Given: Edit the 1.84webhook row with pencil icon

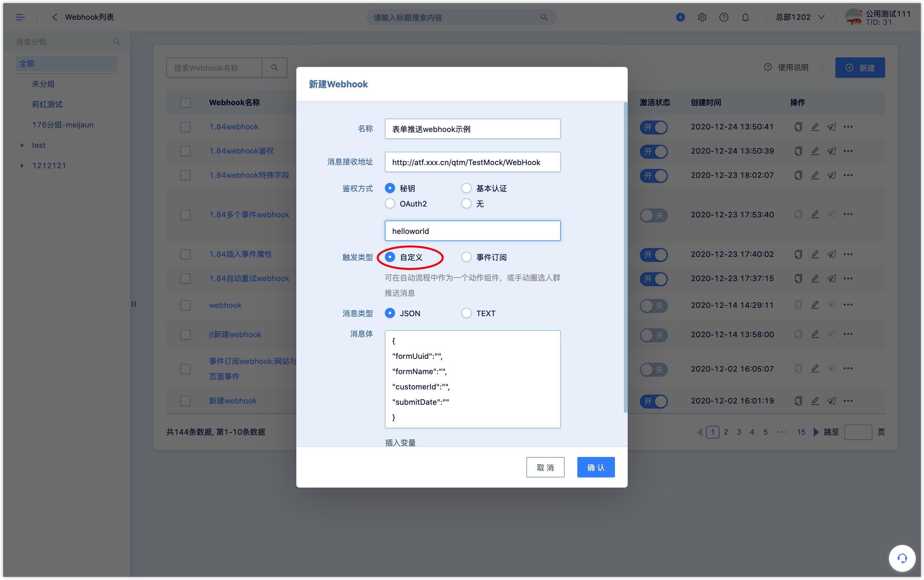Looking at the screenshot, I should pyautogui.click(x=815, y=127).
